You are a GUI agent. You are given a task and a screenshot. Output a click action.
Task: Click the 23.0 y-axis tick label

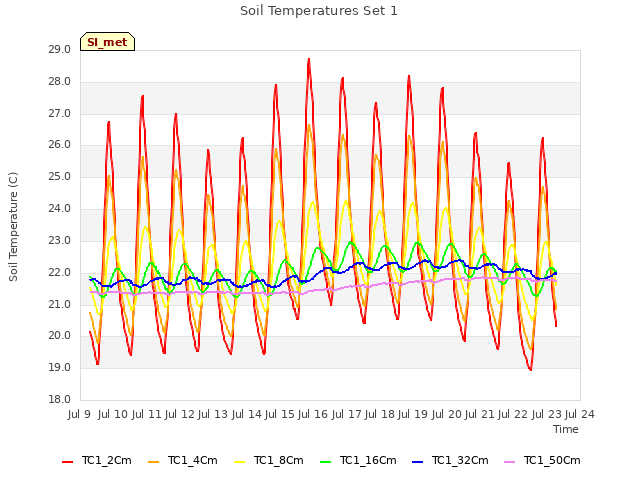click(60, 240)
